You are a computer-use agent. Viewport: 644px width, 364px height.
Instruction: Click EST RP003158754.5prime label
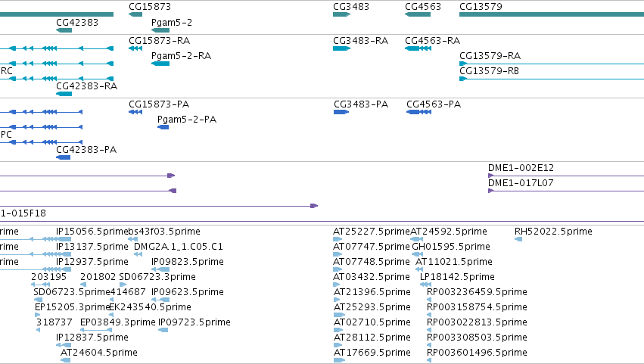[x=478, y=307]
